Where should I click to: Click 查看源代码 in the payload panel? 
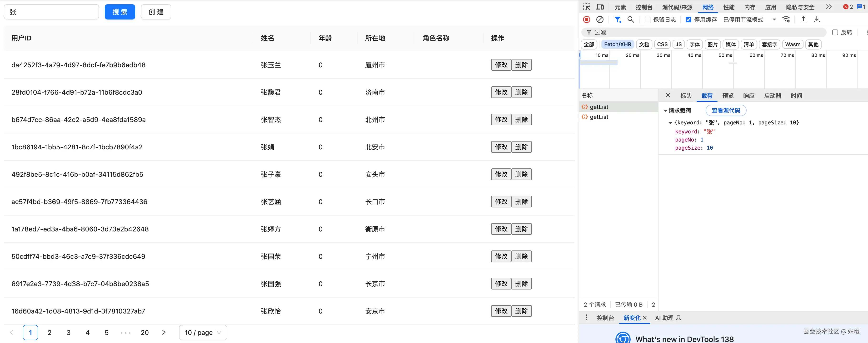pos(726,110)
